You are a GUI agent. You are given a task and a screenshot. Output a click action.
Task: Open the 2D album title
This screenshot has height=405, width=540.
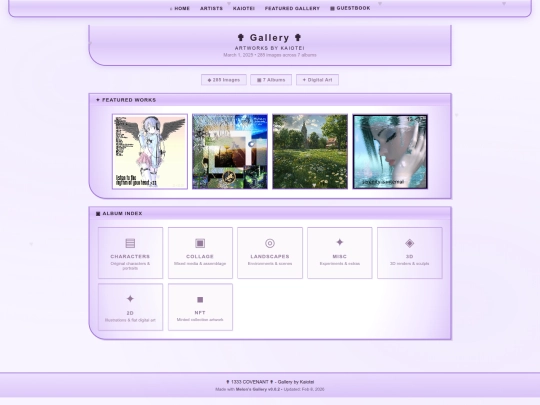coord(130,313)
